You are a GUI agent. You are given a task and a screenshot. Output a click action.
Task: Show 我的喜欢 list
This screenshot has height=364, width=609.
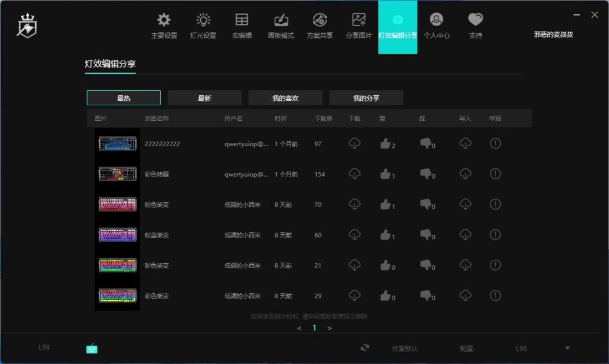click(285, 98)
